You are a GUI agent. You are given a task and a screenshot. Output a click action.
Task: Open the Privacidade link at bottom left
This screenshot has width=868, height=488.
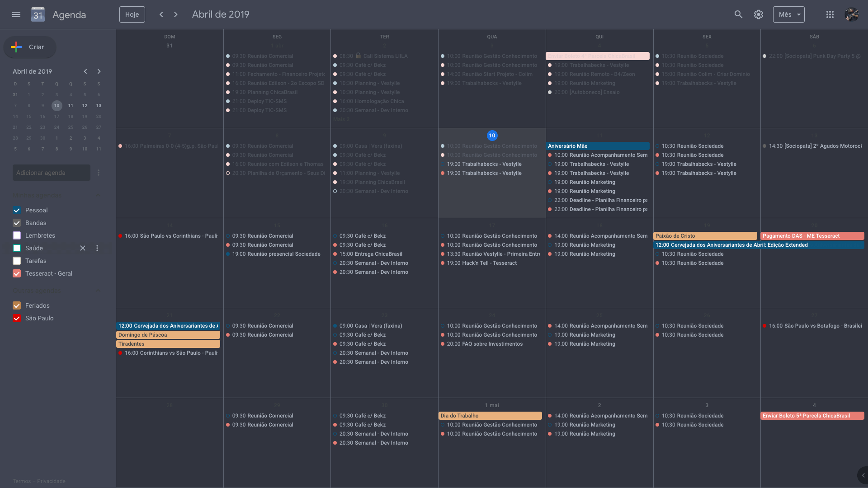51,481
